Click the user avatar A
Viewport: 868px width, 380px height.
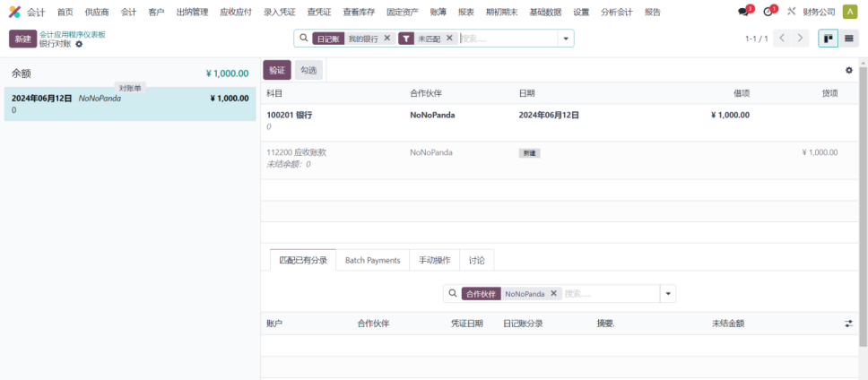click(849, 13)
